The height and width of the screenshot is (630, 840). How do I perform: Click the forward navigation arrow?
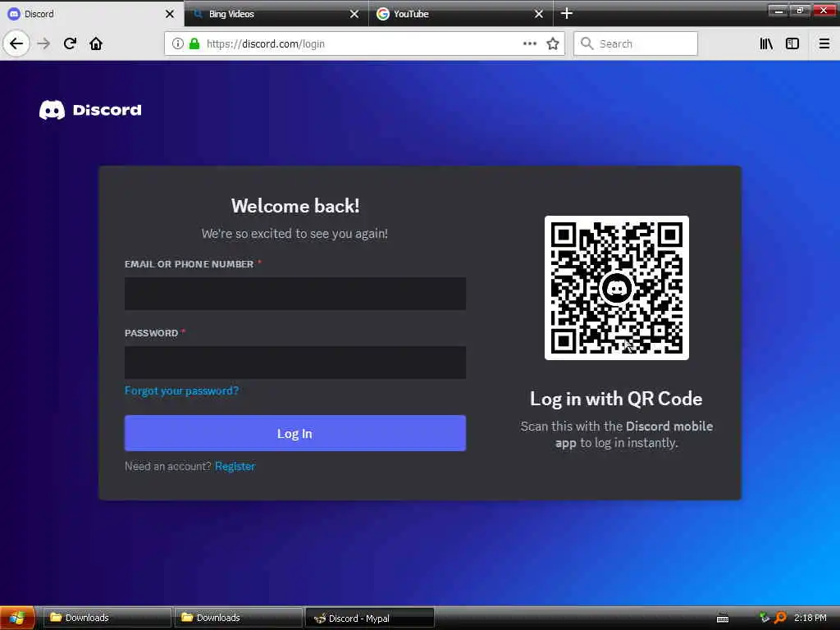[x=44, y=43]
